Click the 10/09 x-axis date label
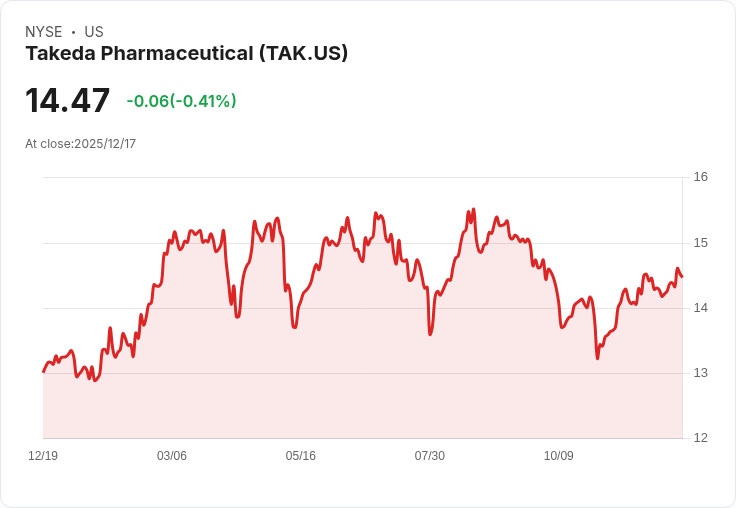The height and width of the screenshot is (508, 736). 558,455
